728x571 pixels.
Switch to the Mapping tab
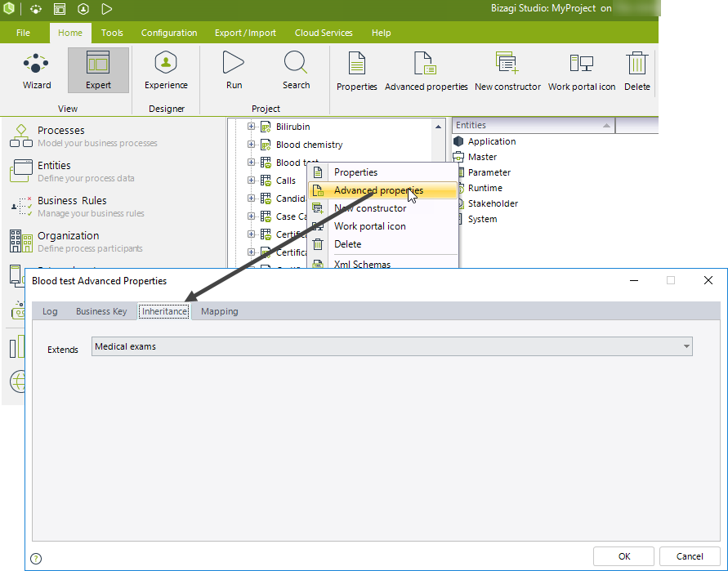click(220, 311)
